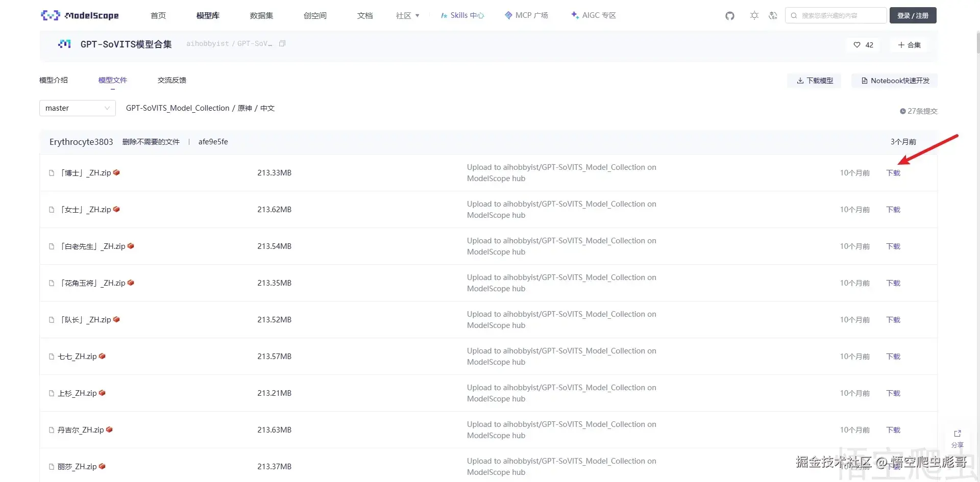Open file 「花角玉将」_ZH.zip
The image size is (980, 482).
(92, 283)
